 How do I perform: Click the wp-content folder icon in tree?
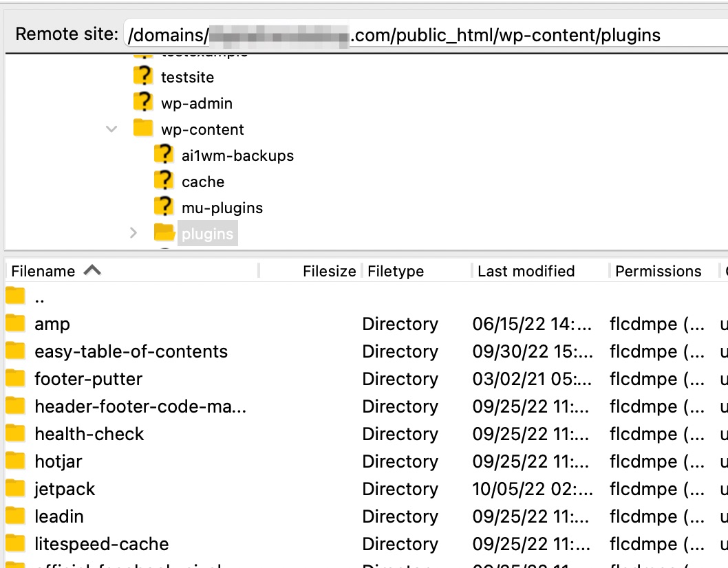(x=143, y=128)
